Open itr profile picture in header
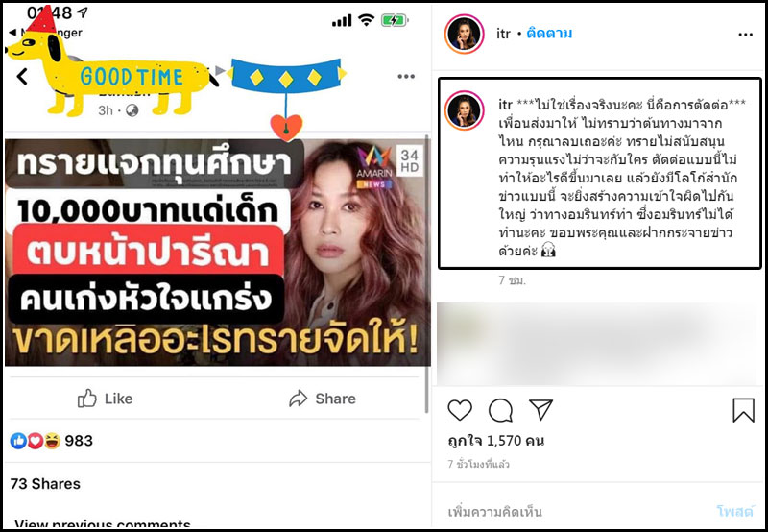The image size is (768, 532). click(x=465, y=34)
